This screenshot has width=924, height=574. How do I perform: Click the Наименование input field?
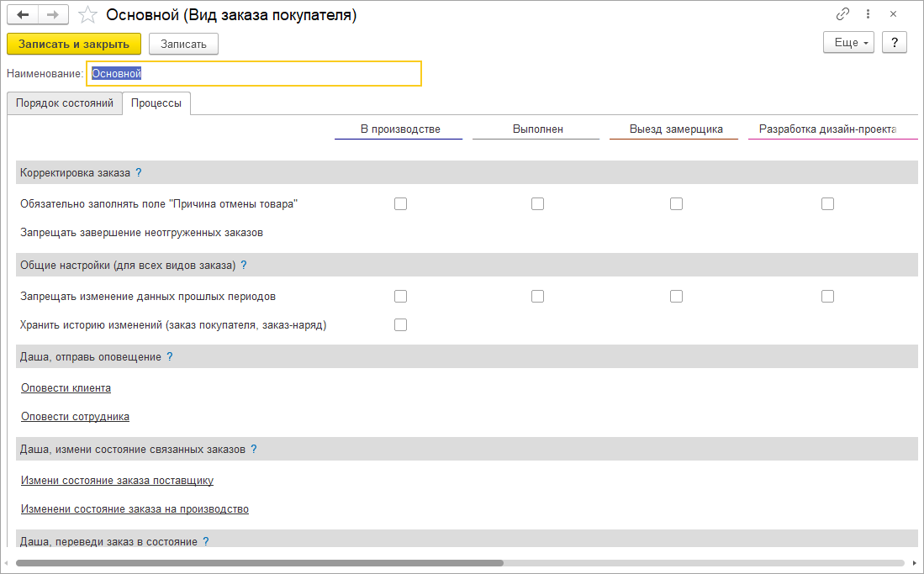tap(253, 74)
